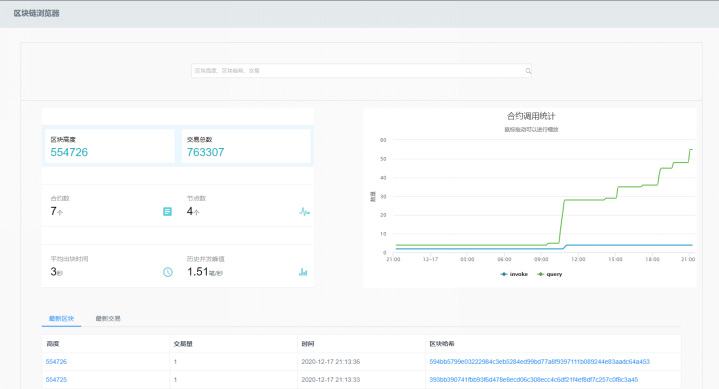The image size is (719, 389).
Task: Click the 高度 column header
Action: click(53, 344)
